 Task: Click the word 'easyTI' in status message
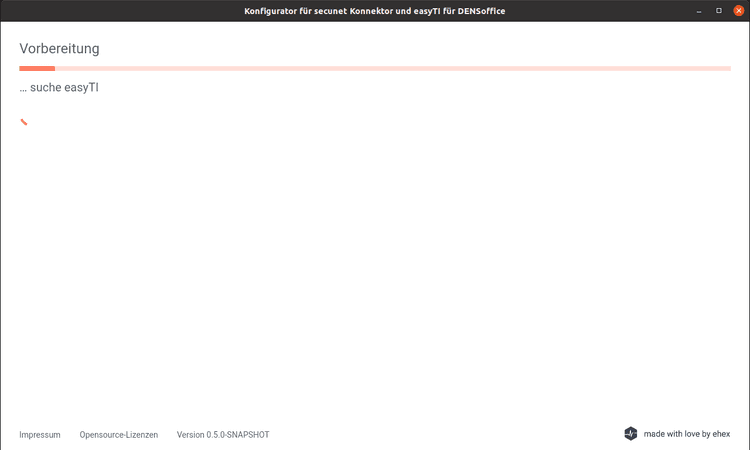tap(82, 88)
